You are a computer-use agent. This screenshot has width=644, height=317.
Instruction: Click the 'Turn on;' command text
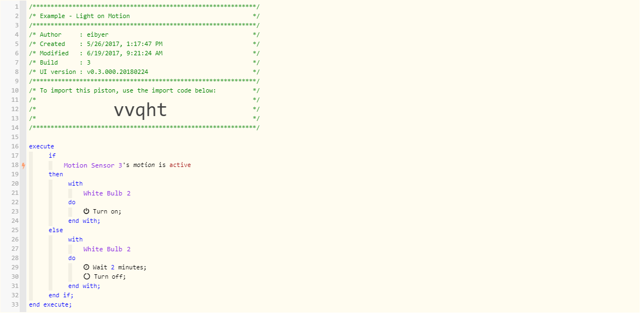pos(107,211)
